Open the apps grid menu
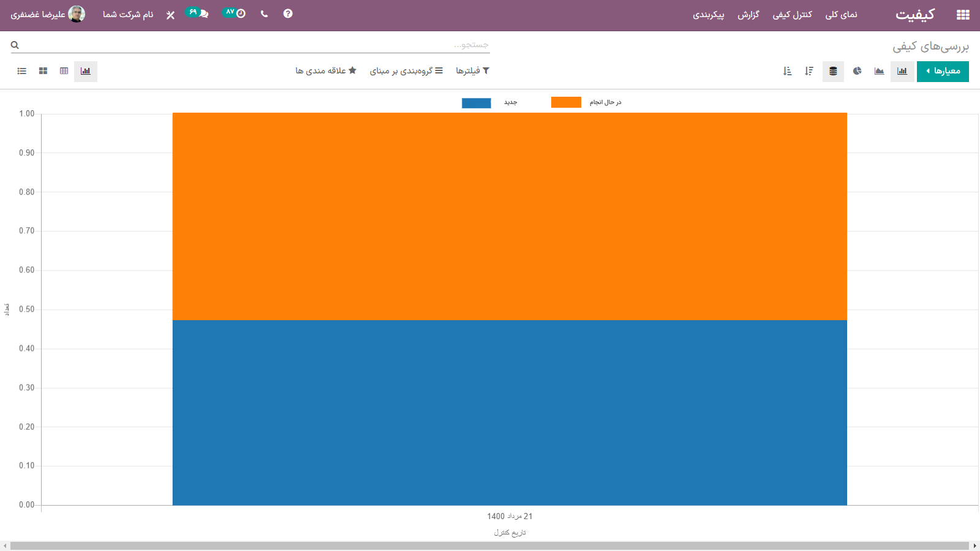The width and height of the screenshot is (980, 551). [x=963, y=15]
